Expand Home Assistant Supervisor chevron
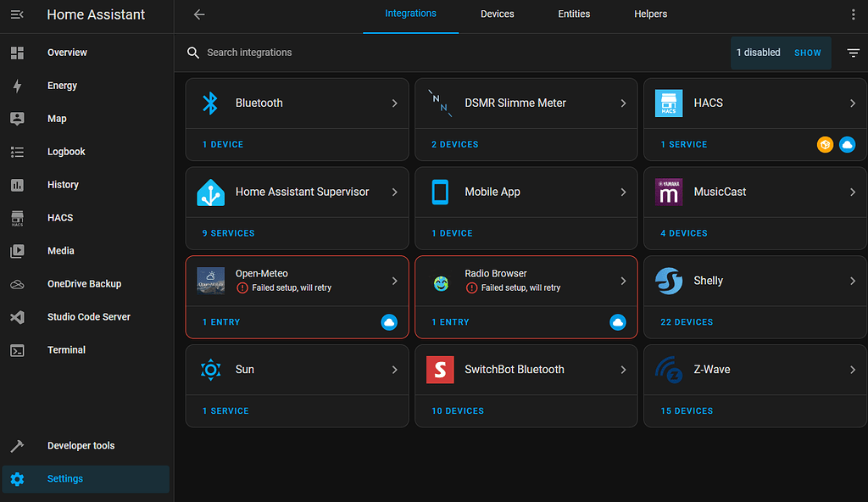The width and height of the screenshot is (868, 502). tap(394, 192)
